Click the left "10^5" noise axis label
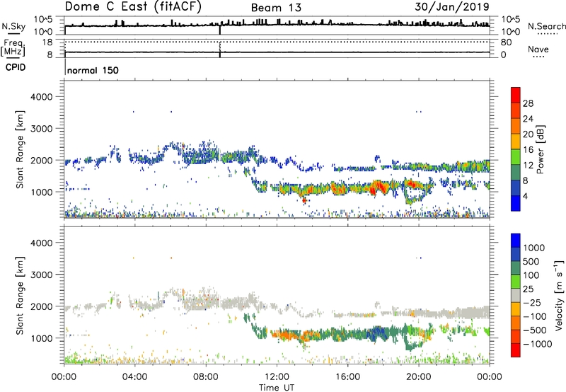Image resolution: width=566 pixels, height=392 pixels. click(x=43, y=20)
